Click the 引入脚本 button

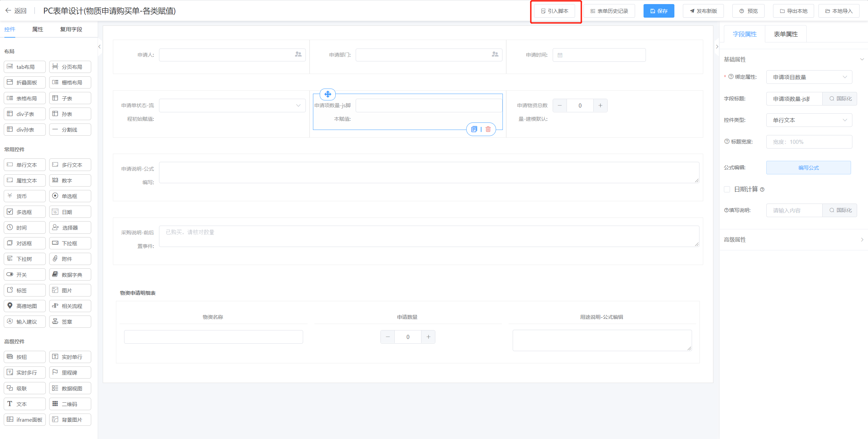point(555,11)
